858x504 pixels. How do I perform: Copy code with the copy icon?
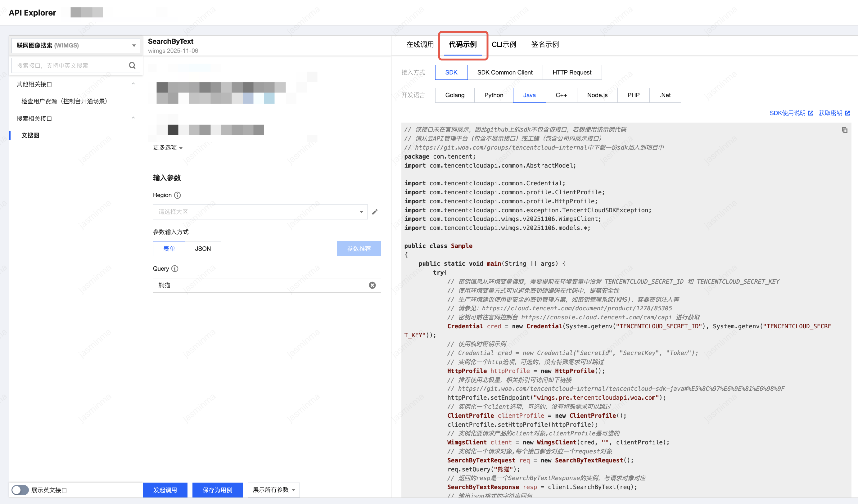coord(844,130)
